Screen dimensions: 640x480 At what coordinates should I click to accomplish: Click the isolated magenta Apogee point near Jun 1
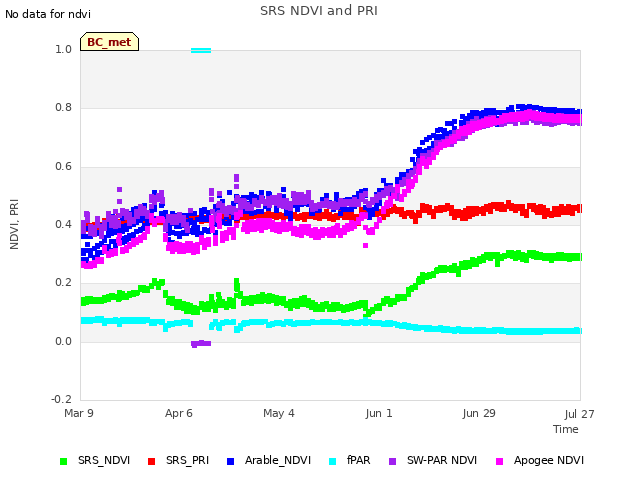pos(365,245)
